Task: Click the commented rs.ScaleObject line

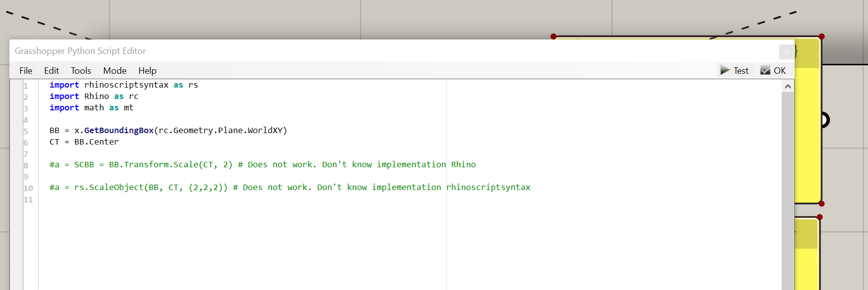Action: (290, 188)
